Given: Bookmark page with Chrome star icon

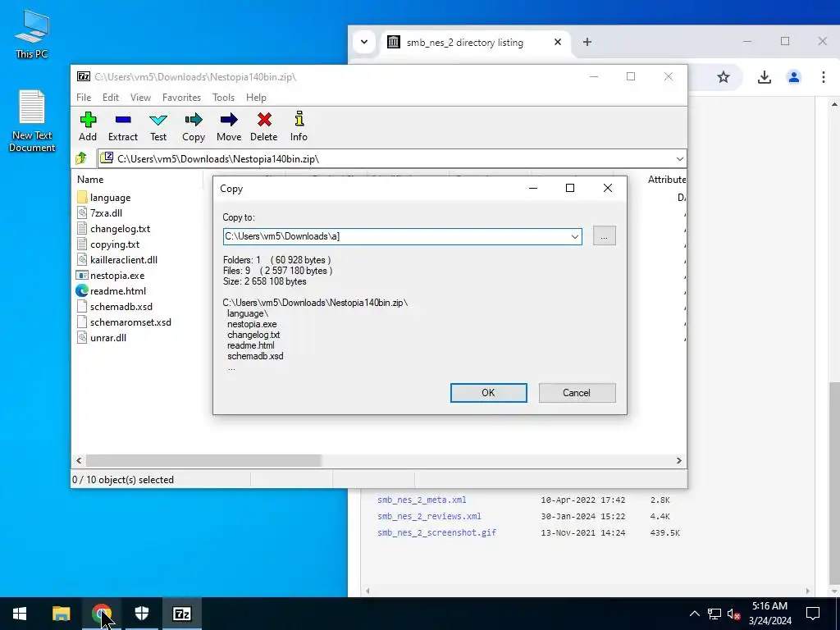Looking at the screenshot, I should click(724, 77).
